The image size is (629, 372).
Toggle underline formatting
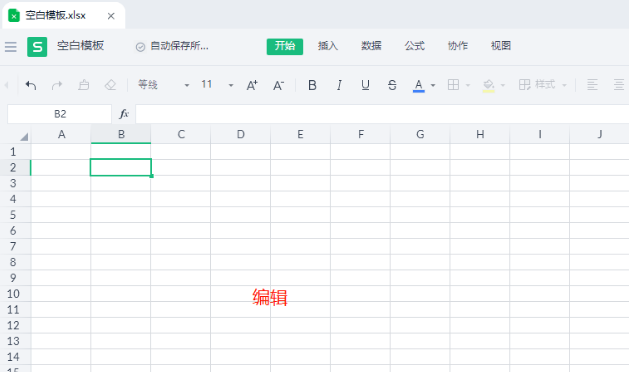365,85
